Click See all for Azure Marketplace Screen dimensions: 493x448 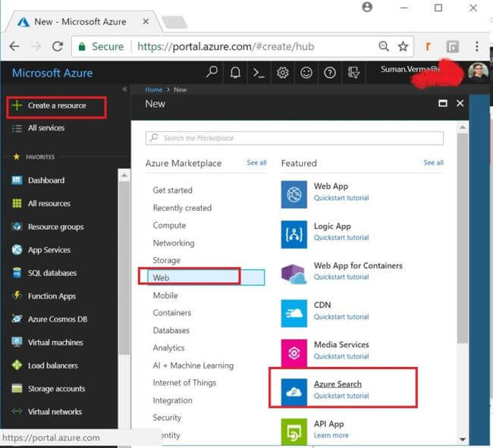pyautogui.click(x=256, y=163)
